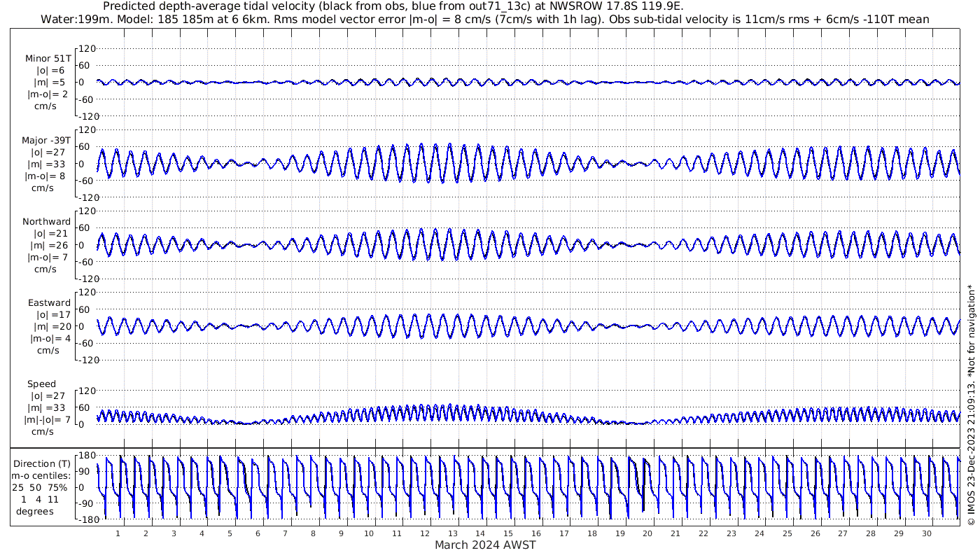Select the "|m-o|= 8" error value
The image size is (980, 560).
click(x=46, y=176)
